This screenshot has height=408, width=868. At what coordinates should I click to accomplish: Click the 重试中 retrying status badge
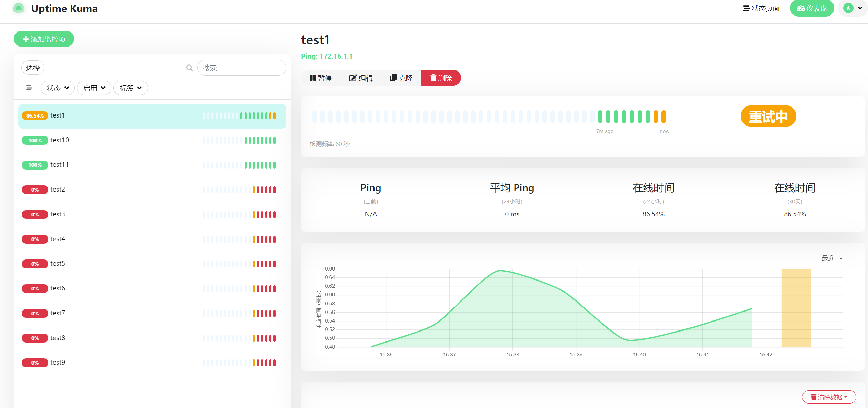[768, 116]
